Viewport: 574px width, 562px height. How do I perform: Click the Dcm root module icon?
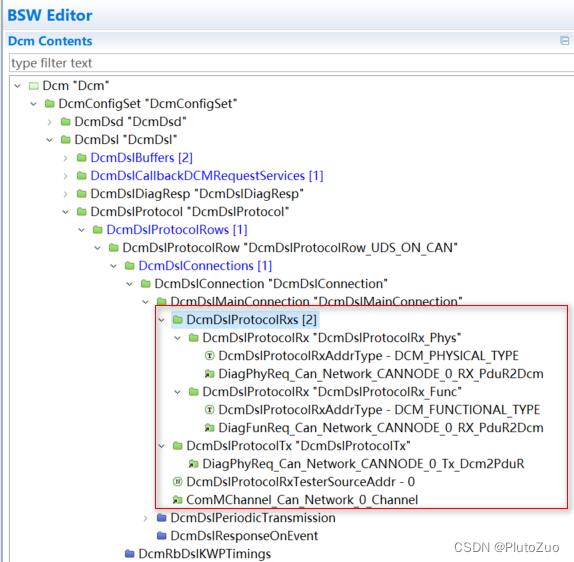(34, 86)
